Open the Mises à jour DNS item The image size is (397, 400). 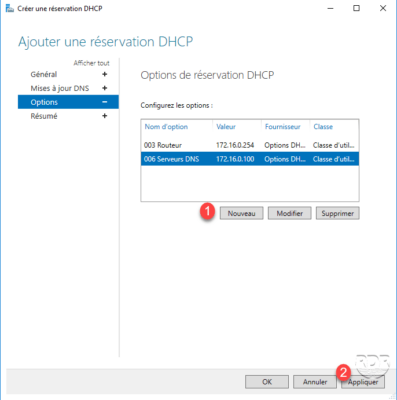[60, 88]
